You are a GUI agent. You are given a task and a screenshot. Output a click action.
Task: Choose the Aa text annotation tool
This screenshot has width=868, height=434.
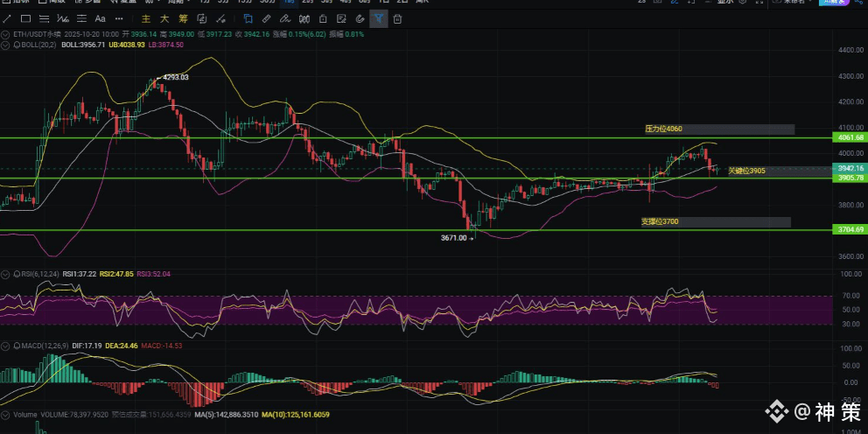click(100, 18)
